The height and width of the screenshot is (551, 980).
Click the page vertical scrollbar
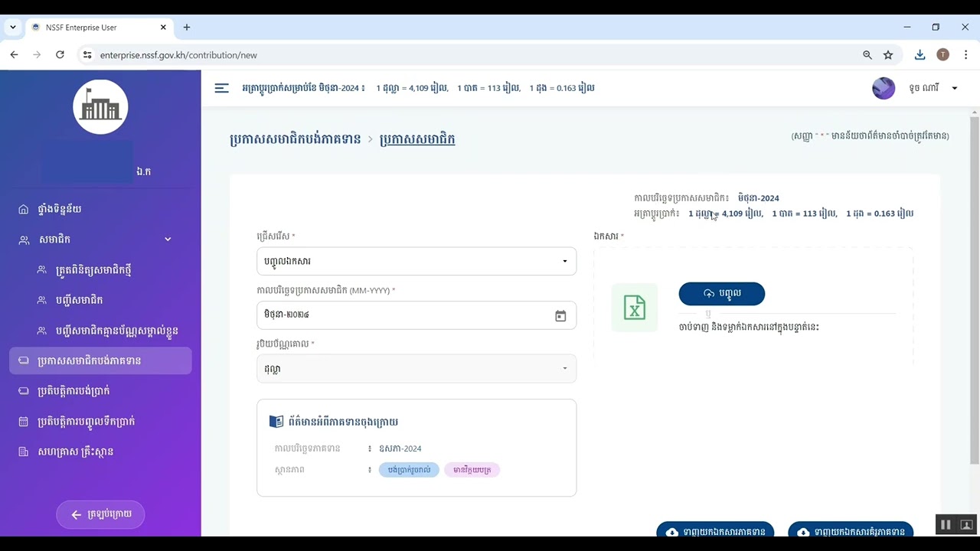[x=974, y=291]
